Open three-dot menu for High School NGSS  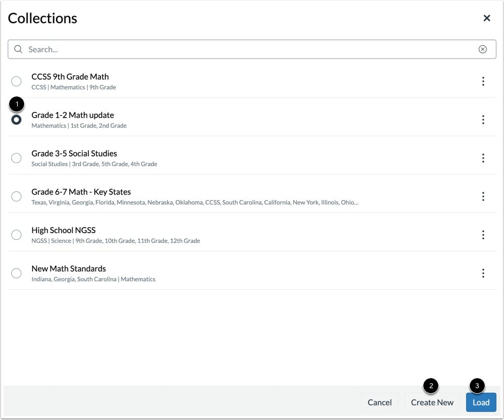(x=483, y=235)
